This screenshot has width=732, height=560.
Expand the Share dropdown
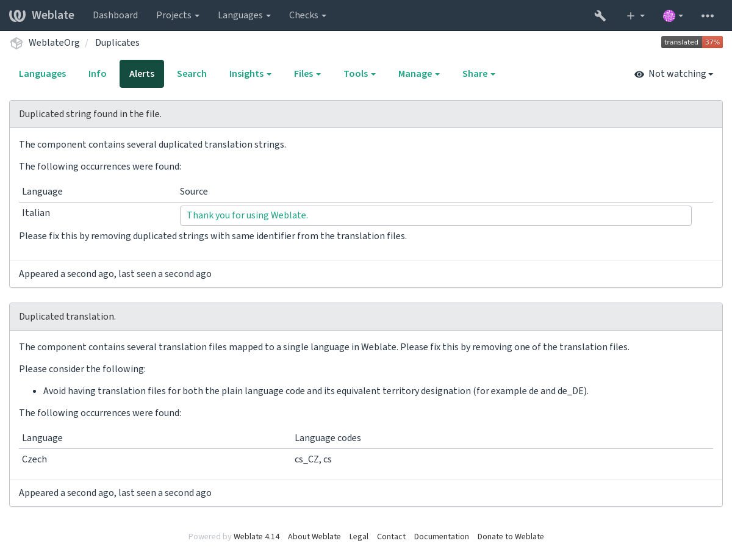tap(479, 74)
